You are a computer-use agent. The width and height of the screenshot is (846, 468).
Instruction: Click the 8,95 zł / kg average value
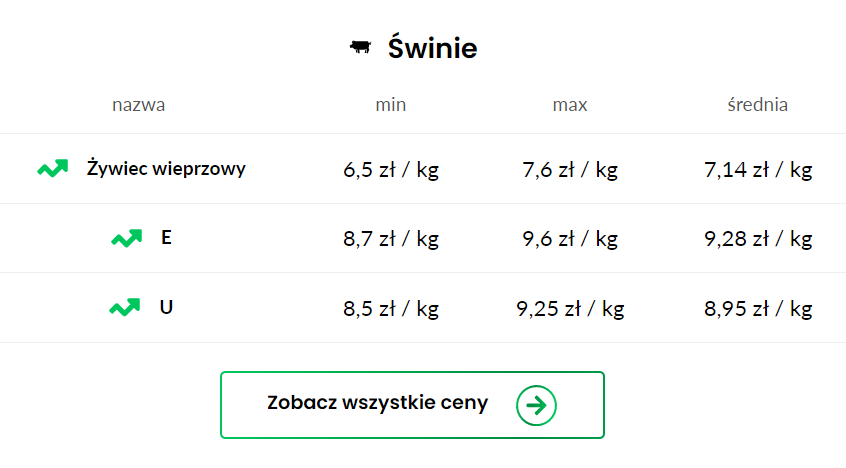point(758,309)
